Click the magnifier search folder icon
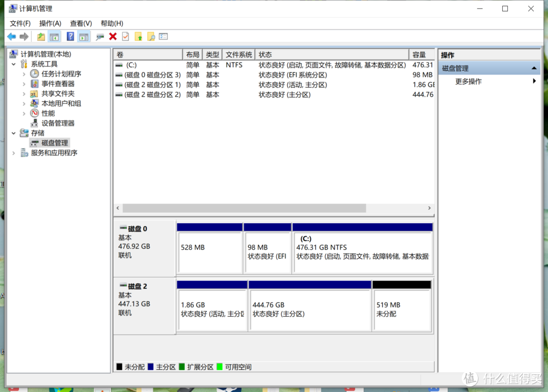The height and width of the screenshot is (392, 548). click(x=151, y=37)
